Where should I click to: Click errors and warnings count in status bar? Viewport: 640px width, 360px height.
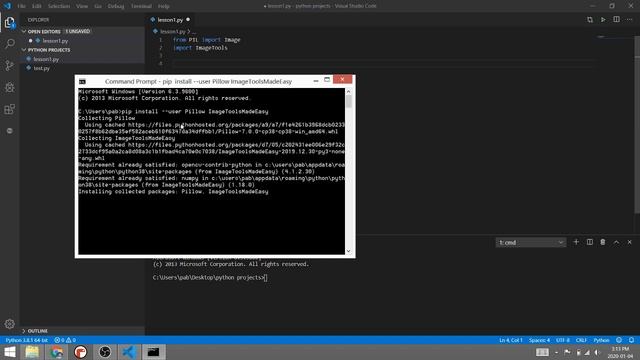65,340
